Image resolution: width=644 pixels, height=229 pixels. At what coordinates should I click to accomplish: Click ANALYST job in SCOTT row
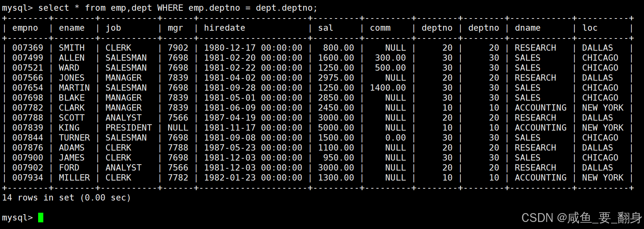(124, 118)
